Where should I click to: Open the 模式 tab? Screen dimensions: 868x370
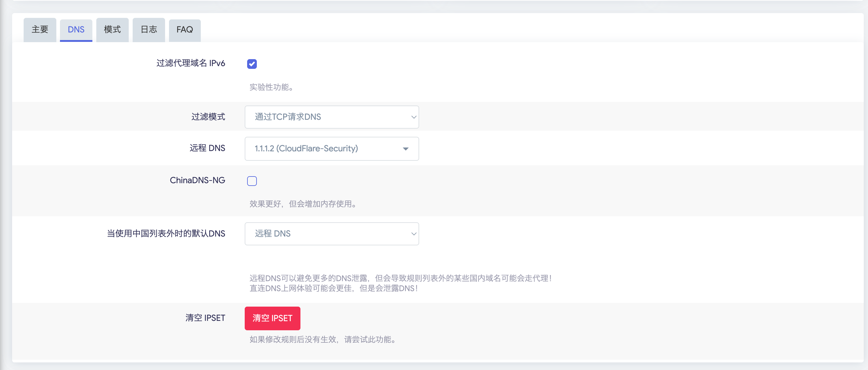[x=112, y=30]
